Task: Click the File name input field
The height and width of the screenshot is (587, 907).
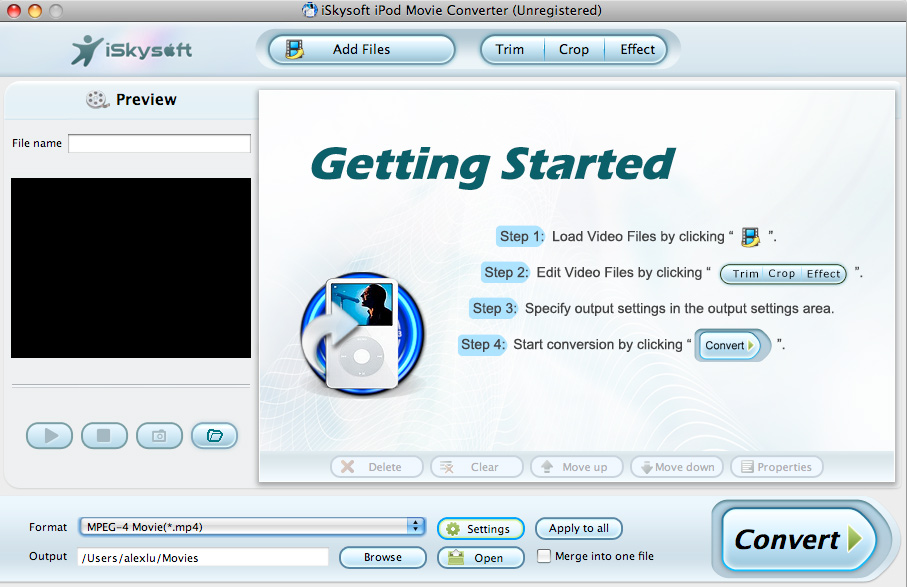Action: pos(159,143)
